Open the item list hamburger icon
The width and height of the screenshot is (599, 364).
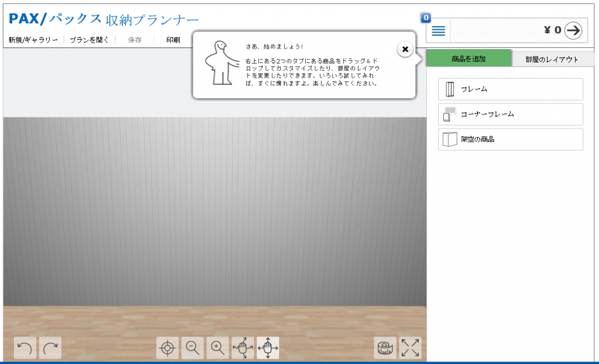[438, 30]
